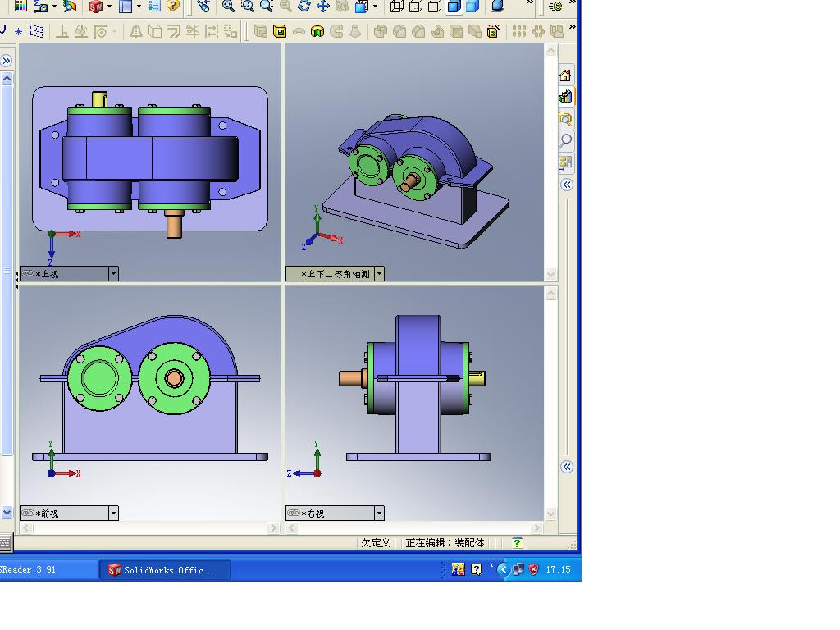The image size is (840, 630).
Task: Expand second toolbar overflow chevron
Action: point(572,27)
